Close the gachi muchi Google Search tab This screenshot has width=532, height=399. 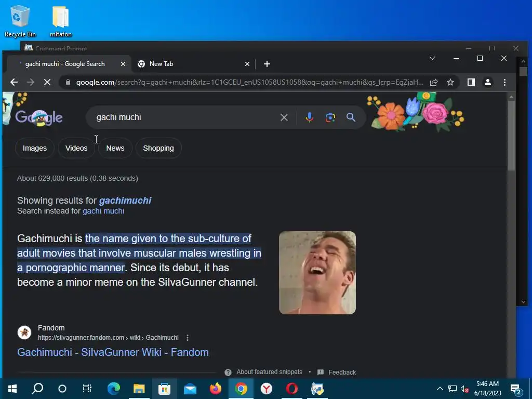[123, 64]
